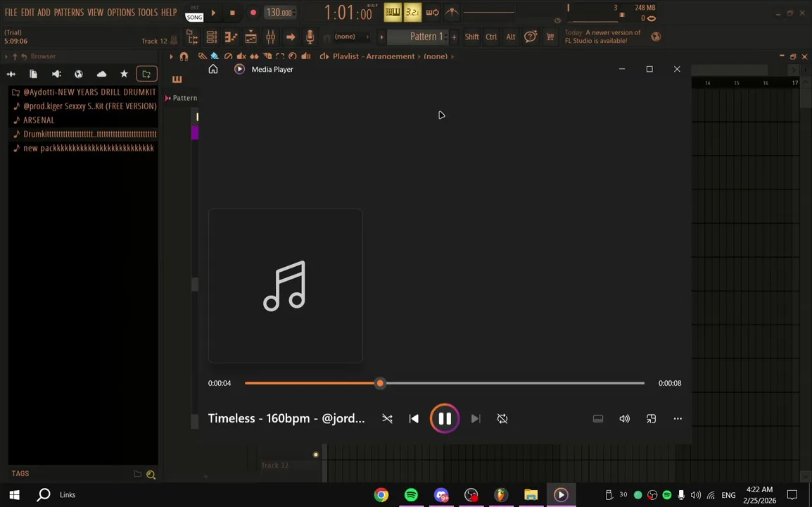The width and height of the screenshot is (812, 507).
Task: Click the Media Player seek bar handle
Action: point(380,383)
